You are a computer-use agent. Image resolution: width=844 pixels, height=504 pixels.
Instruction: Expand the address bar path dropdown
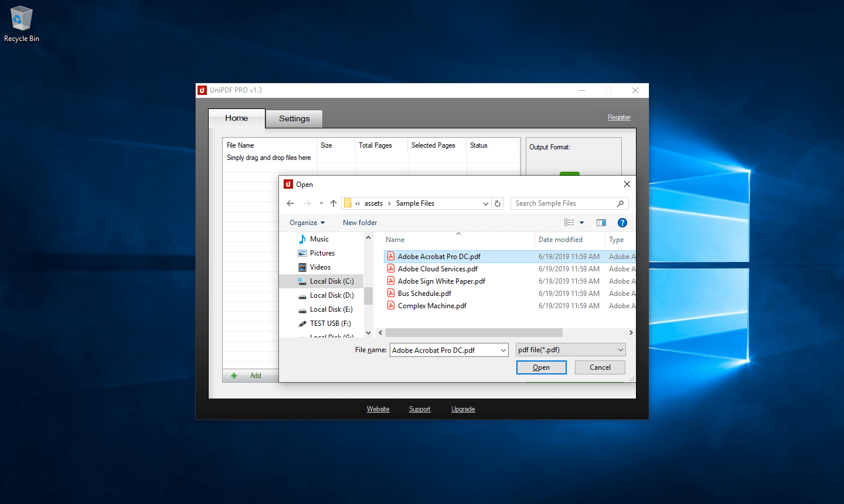(x=485, y=203)
